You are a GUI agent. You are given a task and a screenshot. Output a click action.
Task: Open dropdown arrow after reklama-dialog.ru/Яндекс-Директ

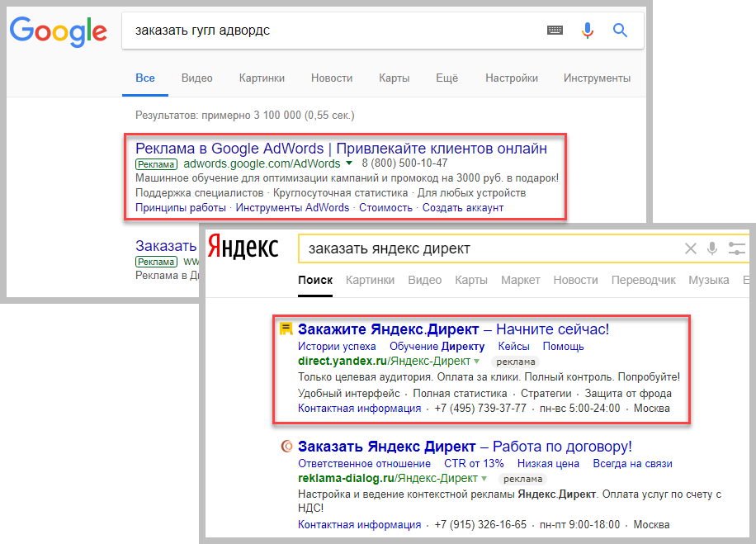pos(484,479)
